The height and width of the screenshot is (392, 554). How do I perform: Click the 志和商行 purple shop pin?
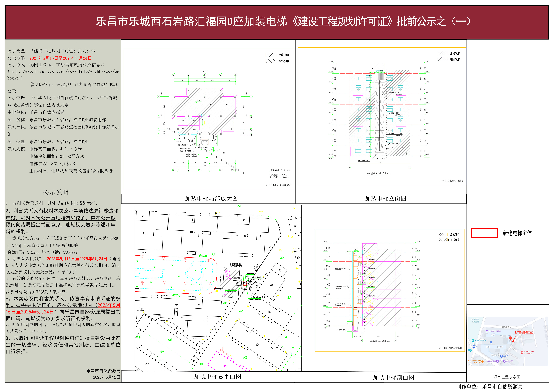click(x=504, y=361)
